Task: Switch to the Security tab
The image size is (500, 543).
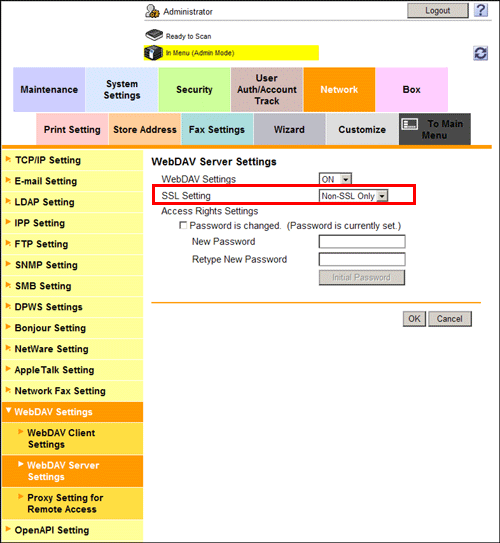Action: click(x=194, y=89)
